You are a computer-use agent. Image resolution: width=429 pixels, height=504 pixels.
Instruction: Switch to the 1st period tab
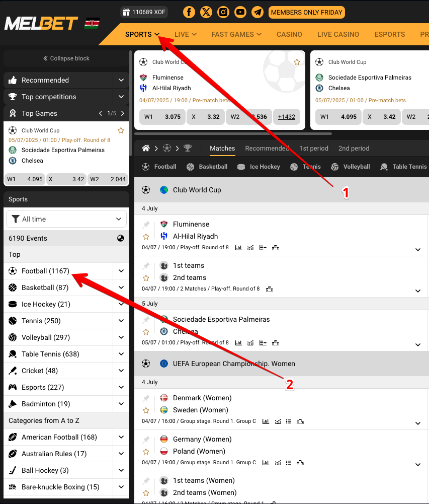(314, 149)
